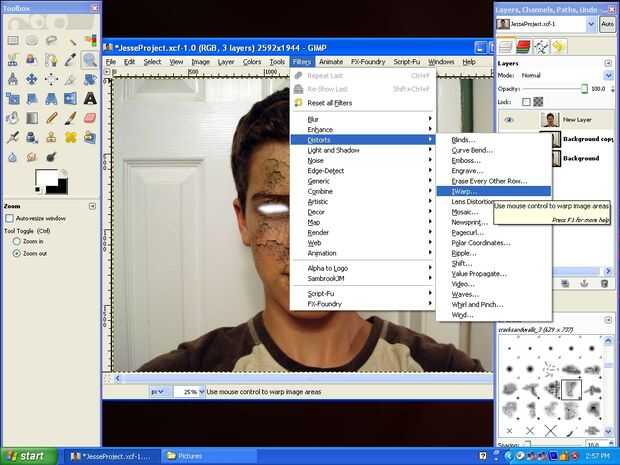This screenshot has height=465, width=620.
Task: Select the Select by Color tool
Action: click(90, 40)
